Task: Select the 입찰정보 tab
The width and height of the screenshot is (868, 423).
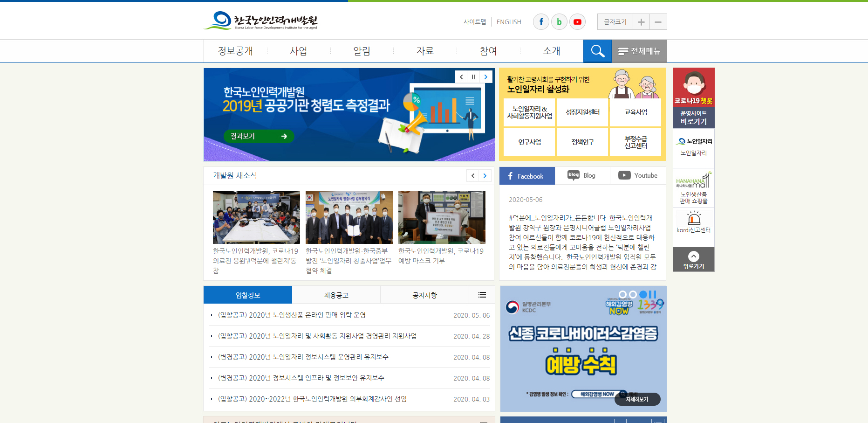Action: [x=248, y=295]
